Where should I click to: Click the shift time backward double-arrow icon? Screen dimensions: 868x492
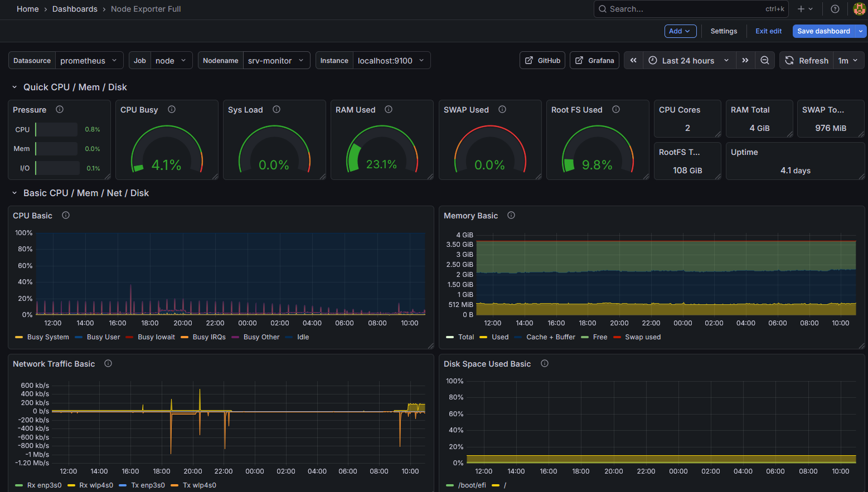(x=633, y=60)
